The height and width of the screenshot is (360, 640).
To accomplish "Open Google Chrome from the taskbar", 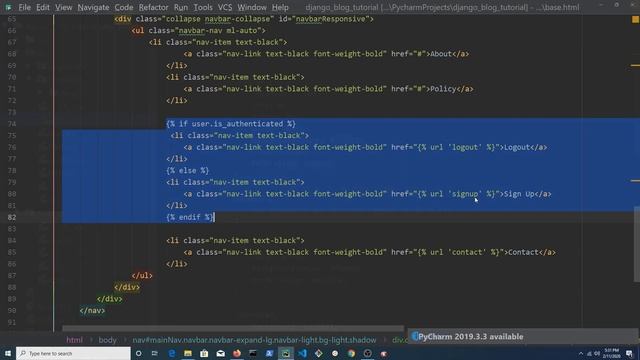I will [351, 353].
